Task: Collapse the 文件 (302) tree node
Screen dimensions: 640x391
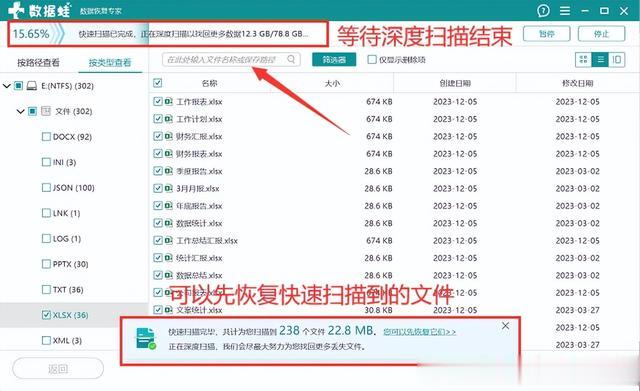Action: [x=20, y=111]
